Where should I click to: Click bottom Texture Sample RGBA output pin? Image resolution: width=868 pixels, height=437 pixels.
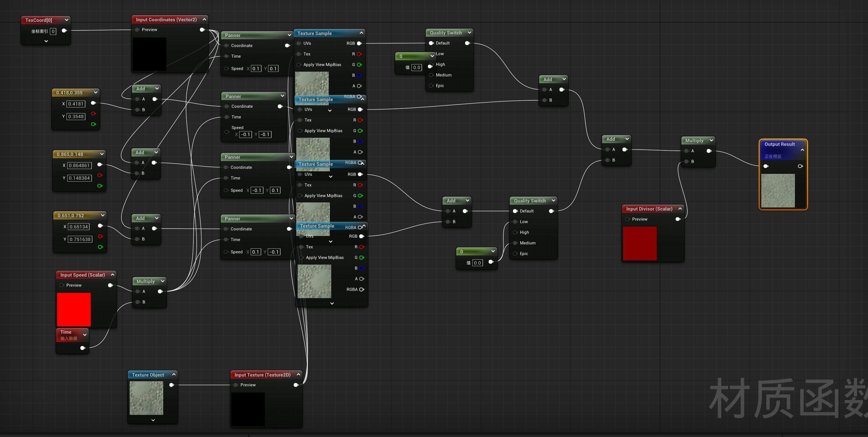361,289
